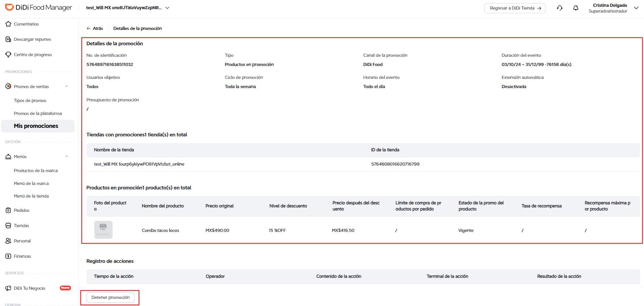Go to Tiendas
Image resolution: width=644 pixels, height=306 pixels.
(21, 225)
